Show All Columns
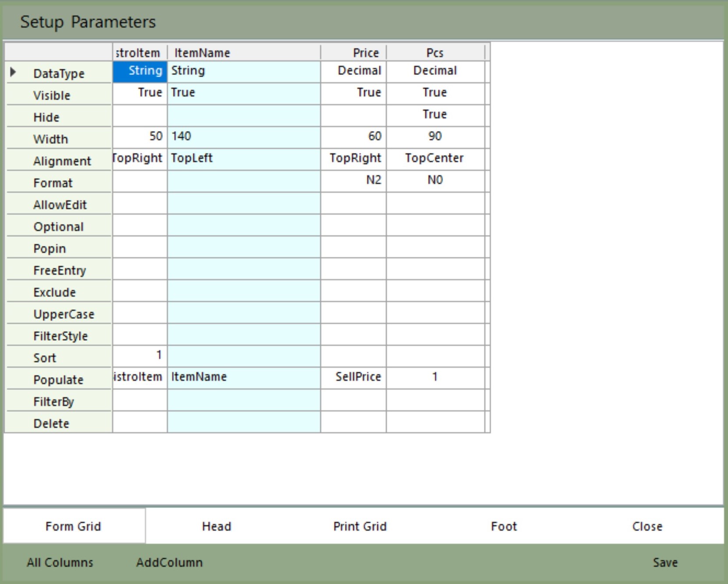 tap(60, 563)
